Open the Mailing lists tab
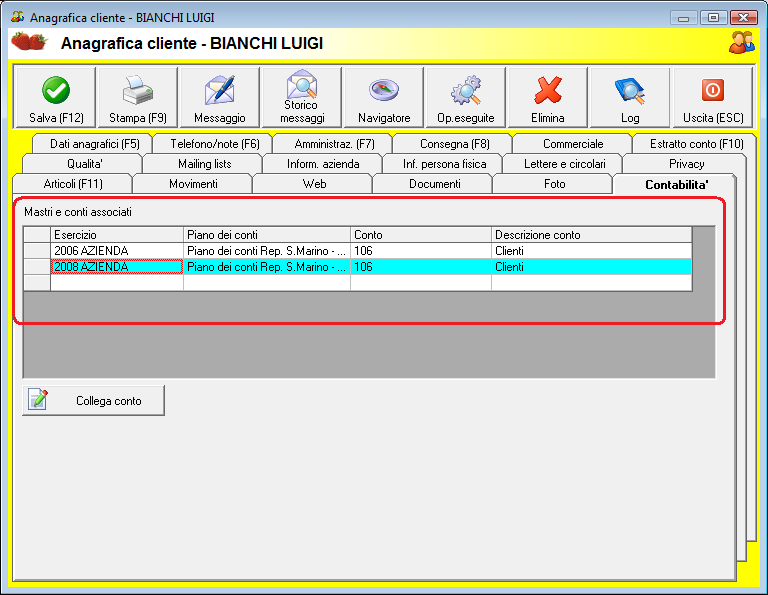Screen dimensions: 768x595 point(204,164)
